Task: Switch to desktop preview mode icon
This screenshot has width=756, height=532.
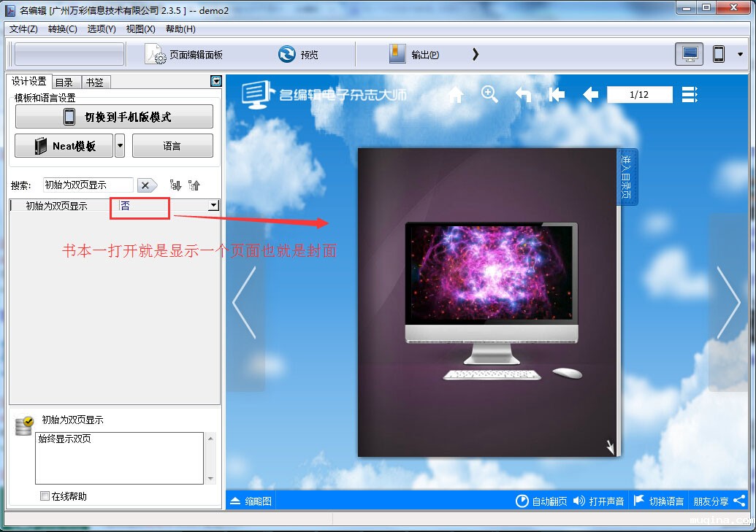Action: 689,54
